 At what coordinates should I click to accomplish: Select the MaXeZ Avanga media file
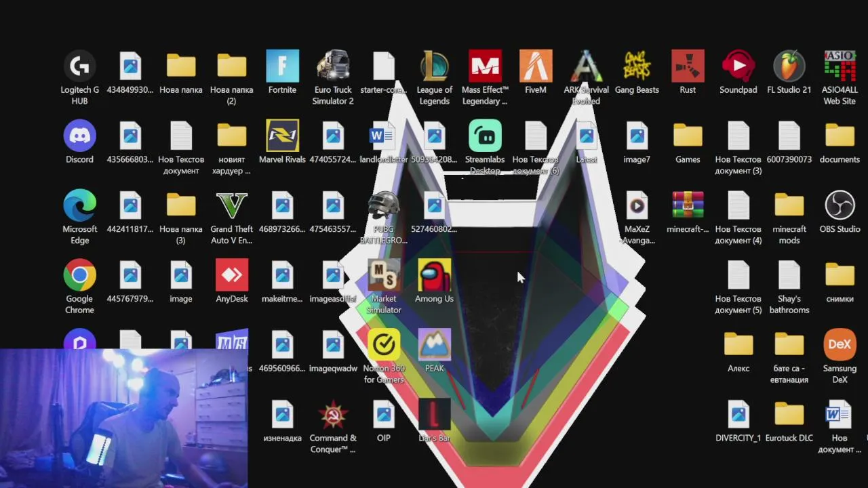click(x=637, y=217)
